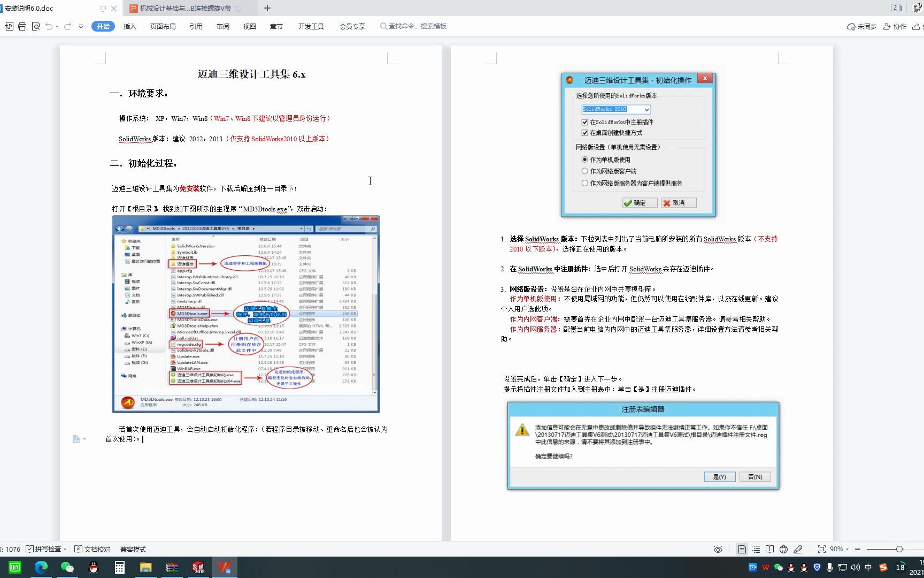Open Calculator from the taskbar
Screen dimensions: 924x578
120,567
